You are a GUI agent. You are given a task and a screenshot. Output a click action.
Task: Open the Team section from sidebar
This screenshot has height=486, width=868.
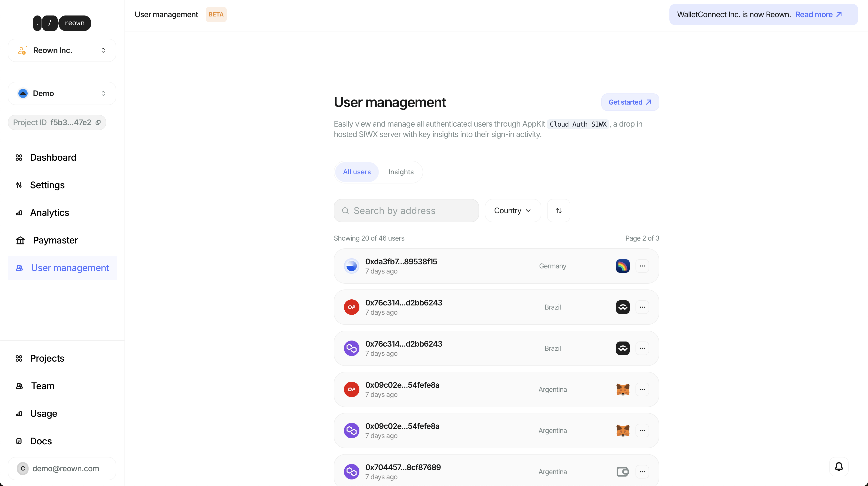click(x=42, y=386)
